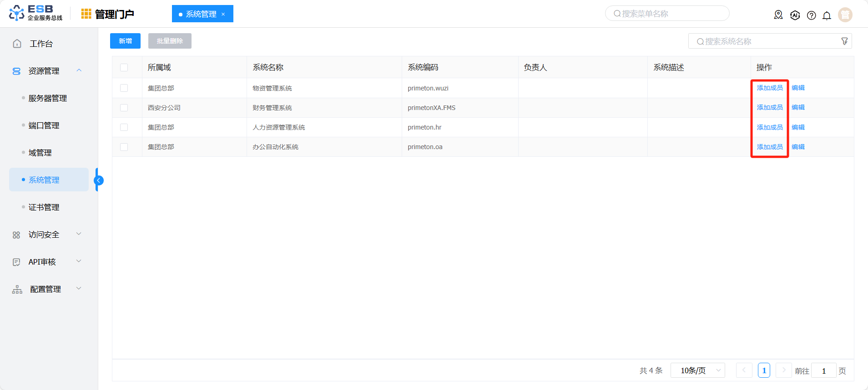This screenshot has width=868, height=390.
Task: Open 证书管理 in sidebar
Action: pos(44,207)
